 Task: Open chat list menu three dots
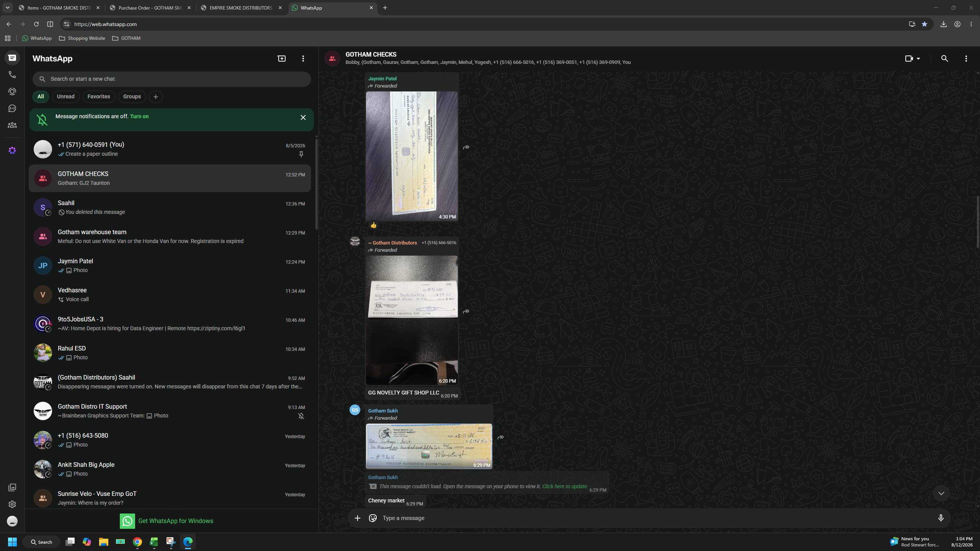click(x=303, y=59)
